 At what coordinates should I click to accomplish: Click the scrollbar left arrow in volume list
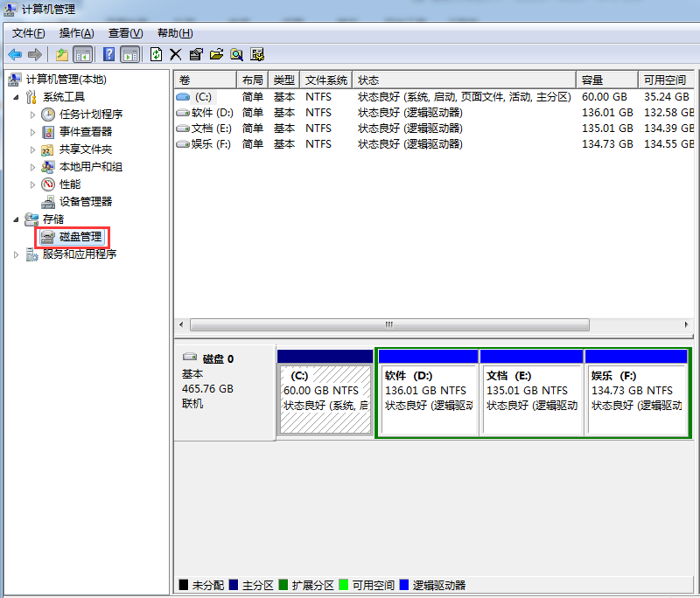(181, 324)
